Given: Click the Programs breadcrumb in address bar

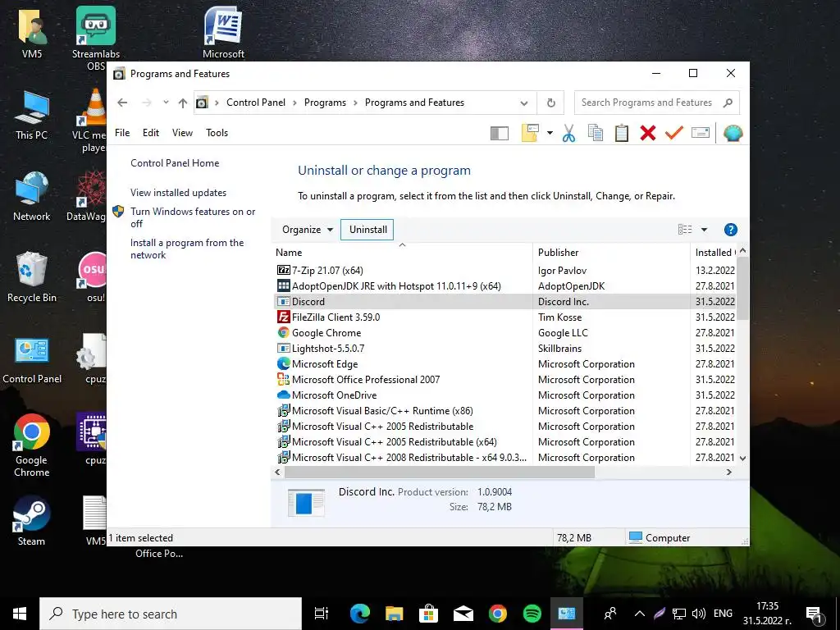Looking at the screenshot, I should pos(325,103).
